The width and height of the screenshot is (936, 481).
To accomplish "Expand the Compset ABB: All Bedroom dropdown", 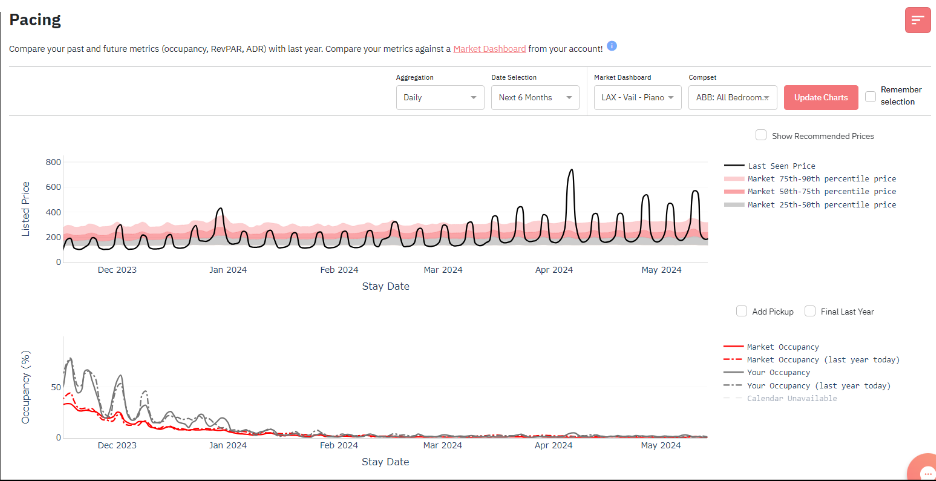I will (x=732, y=97).
